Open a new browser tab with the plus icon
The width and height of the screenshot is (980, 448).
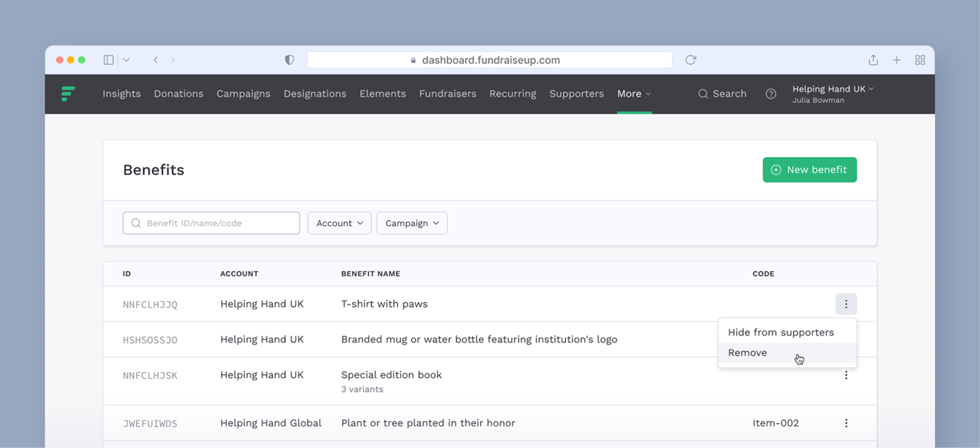(x=896, y=60)
